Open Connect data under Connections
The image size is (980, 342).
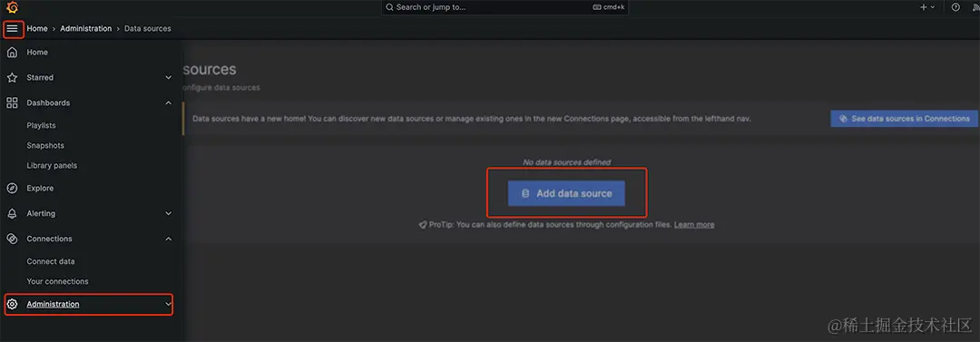51,261
